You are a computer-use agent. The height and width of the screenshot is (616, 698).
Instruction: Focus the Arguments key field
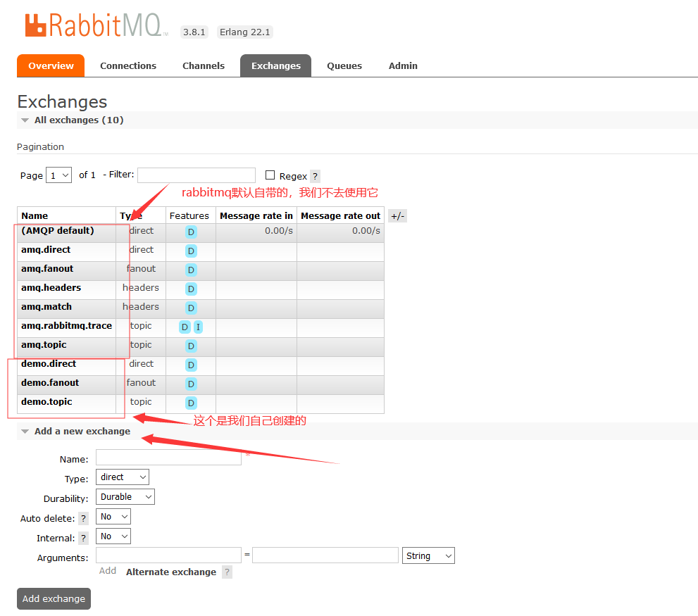click(169, 555)
